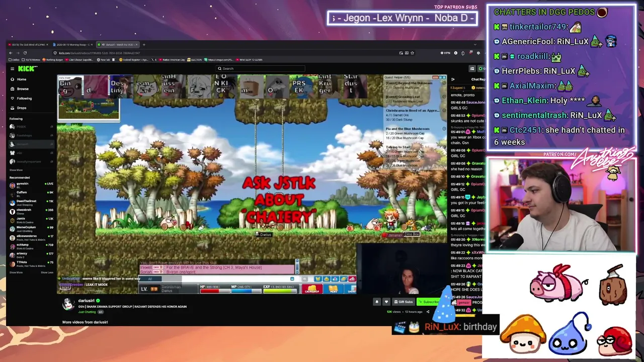Switch to the Morning Recap browser tab
This screenshot has width=644, height=362.
(72, 45)
